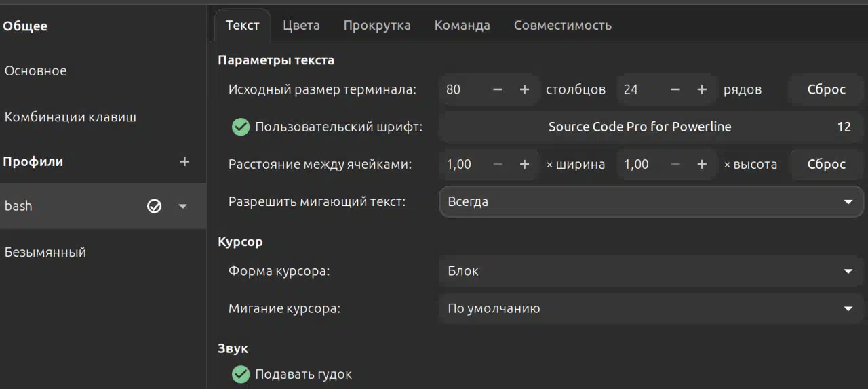Expand the Форма курсора dropdown

pos(651,271)
